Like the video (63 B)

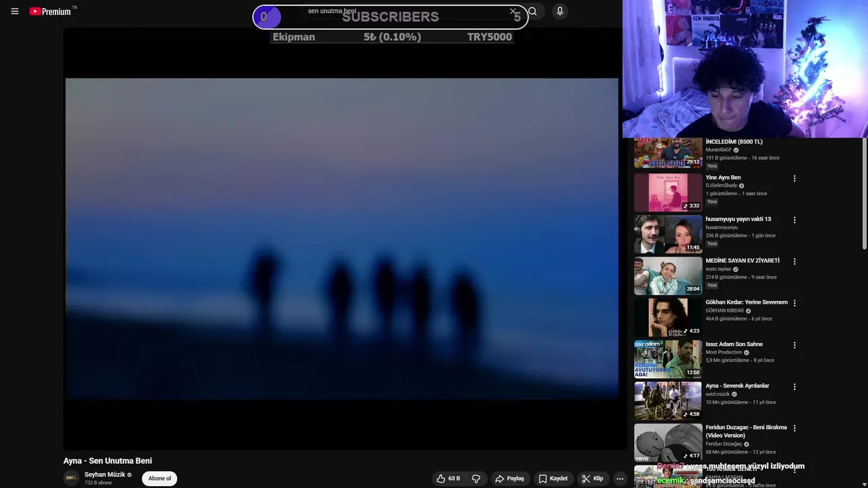pos(448,479)
